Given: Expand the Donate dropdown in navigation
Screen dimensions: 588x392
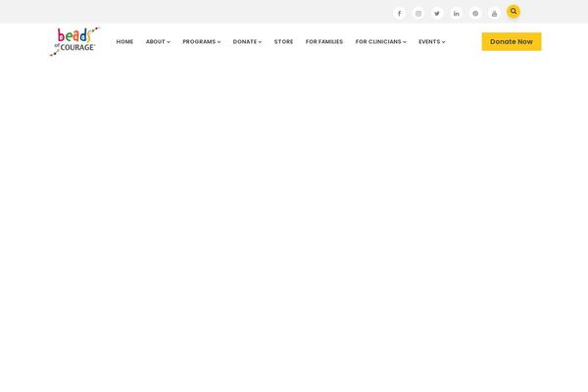Looking at the screenshot, I should click(x=247, y=41).
